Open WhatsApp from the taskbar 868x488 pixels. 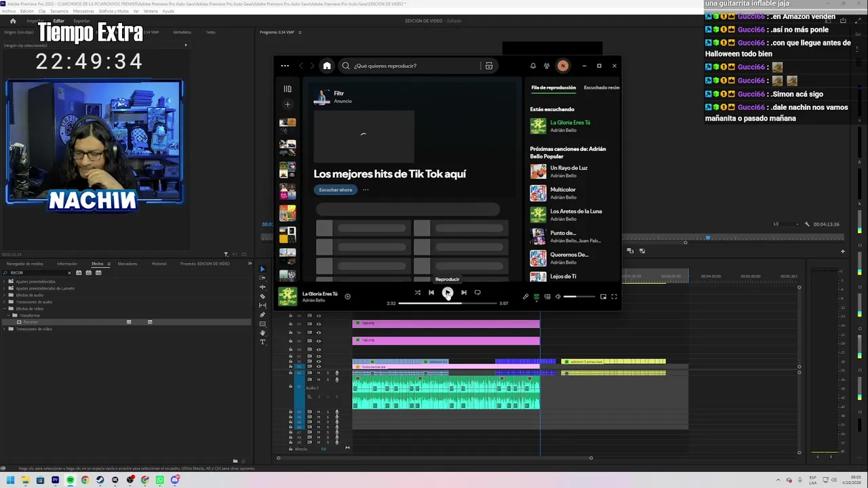coord(160,480)
